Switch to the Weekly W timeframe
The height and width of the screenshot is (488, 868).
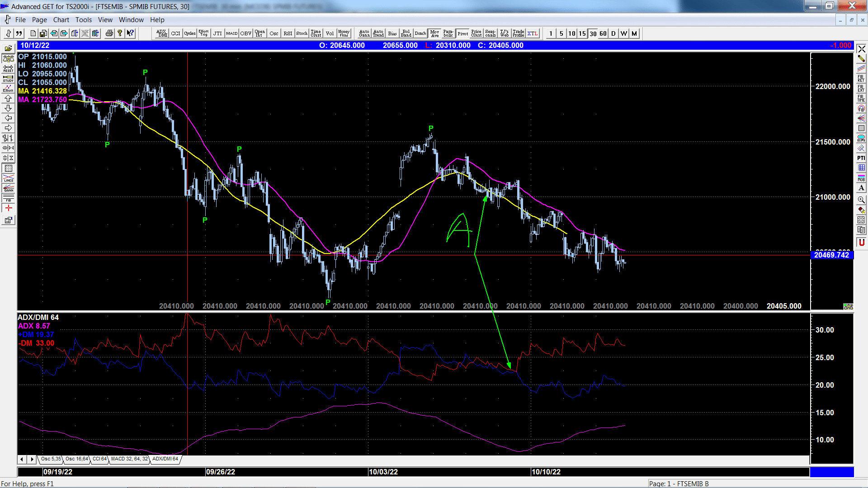624,33
